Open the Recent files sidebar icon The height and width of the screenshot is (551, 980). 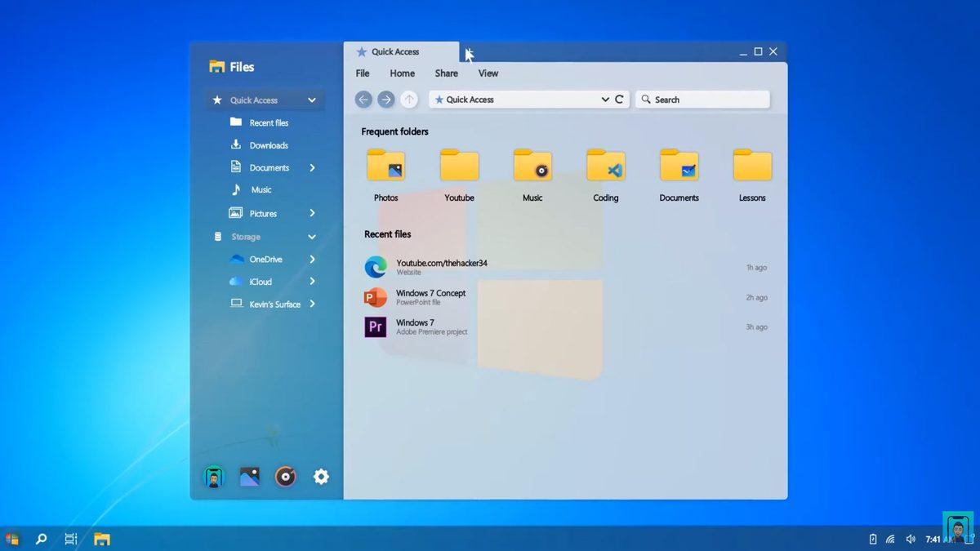click(x=237, y=122)
